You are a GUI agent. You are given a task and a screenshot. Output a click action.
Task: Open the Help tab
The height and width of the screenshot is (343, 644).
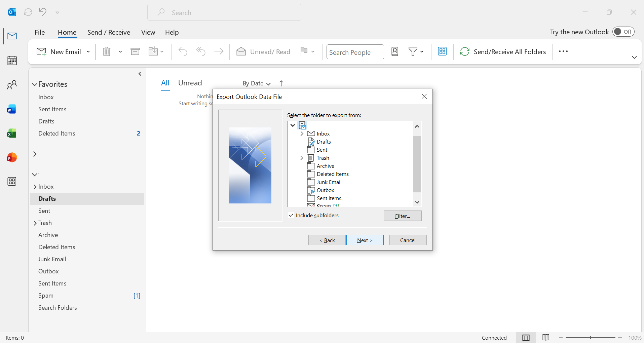click(172, 32)
